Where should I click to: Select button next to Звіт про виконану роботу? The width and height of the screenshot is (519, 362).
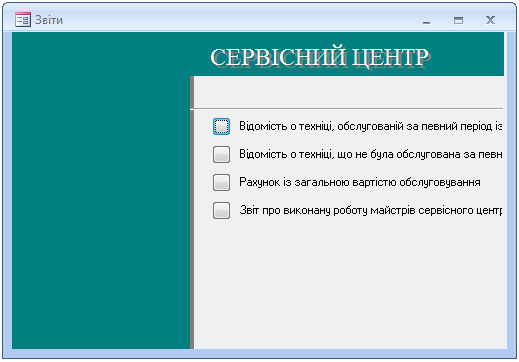[221, 210]
